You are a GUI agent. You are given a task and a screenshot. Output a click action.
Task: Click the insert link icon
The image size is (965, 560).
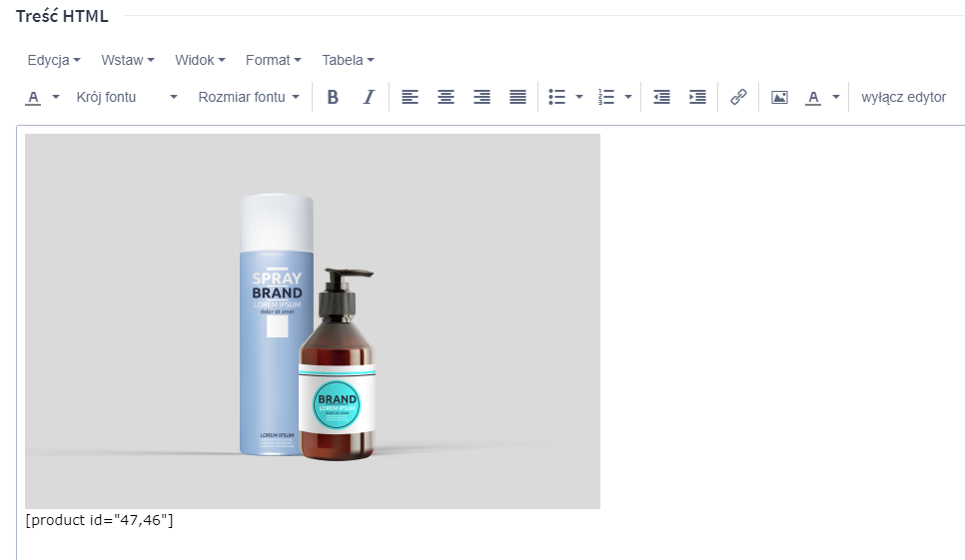(738, 97)
